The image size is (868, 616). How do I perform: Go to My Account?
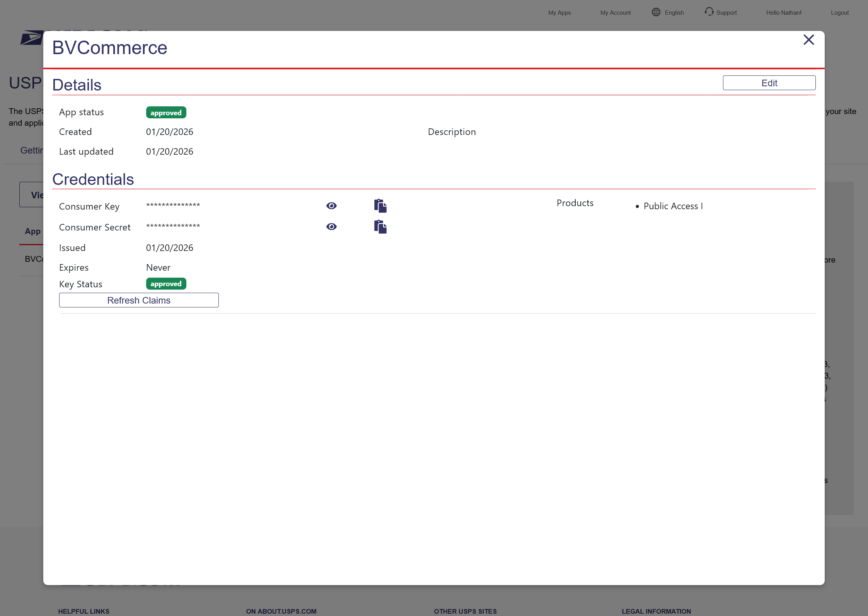coord(615,13)
